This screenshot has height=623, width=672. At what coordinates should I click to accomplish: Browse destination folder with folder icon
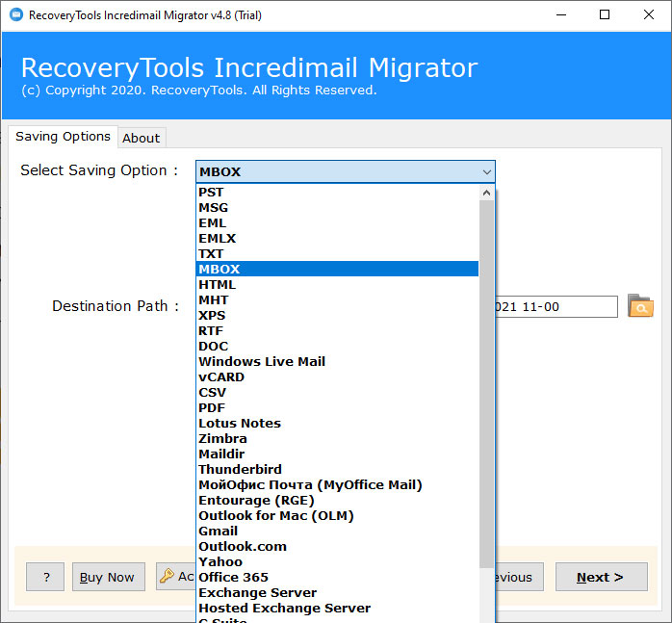640,305
